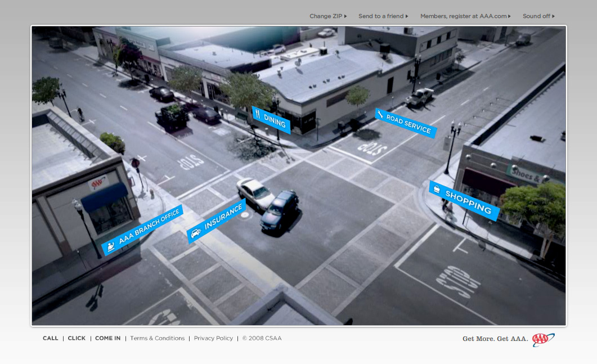597x364 pixels.
Task: Click the AAA logo at bottom right
Action: (x=544, y=339)
